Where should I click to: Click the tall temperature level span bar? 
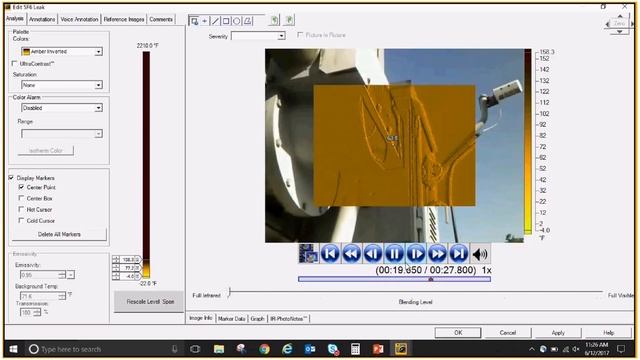[146, 165]
